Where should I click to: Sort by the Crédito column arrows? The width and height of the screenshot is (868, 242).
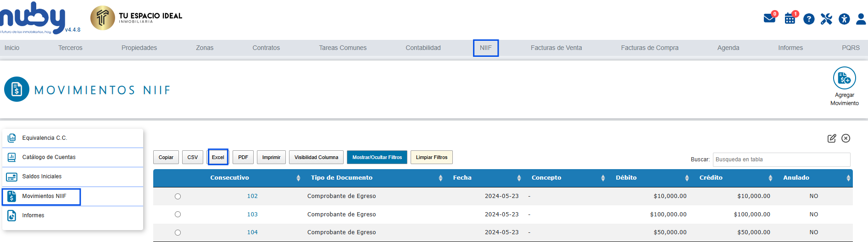pos(770,178)
